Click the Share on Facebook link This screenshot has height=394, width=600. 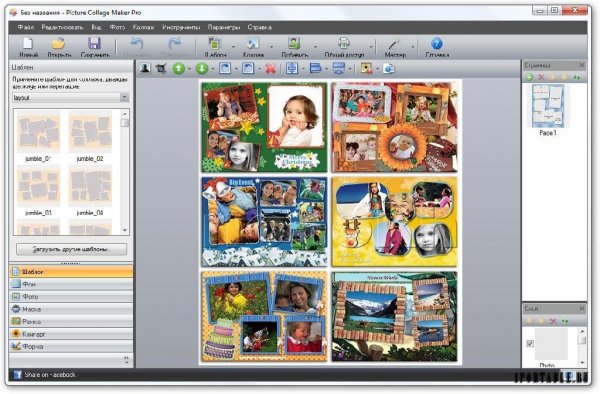tap(50, 374)
